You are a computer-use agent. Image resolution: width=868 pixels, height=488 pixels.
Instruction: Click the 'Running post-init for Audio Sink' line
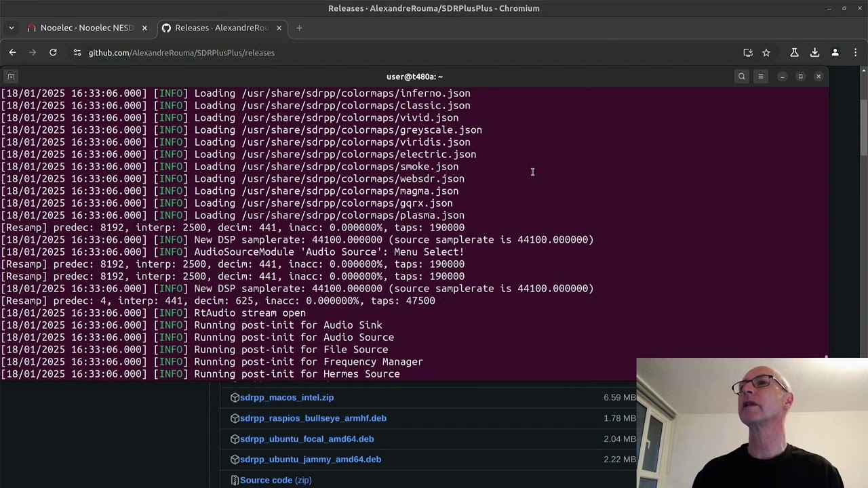pos(192,325)
